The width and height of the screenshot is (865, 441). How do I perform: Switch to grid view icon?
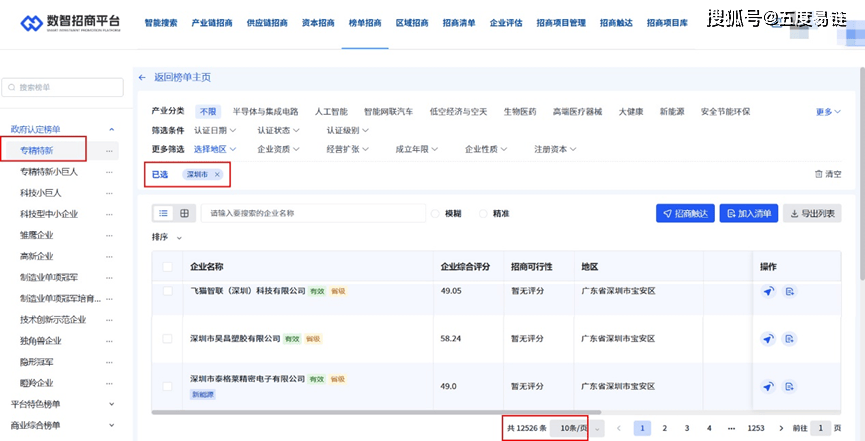point(184,213)
